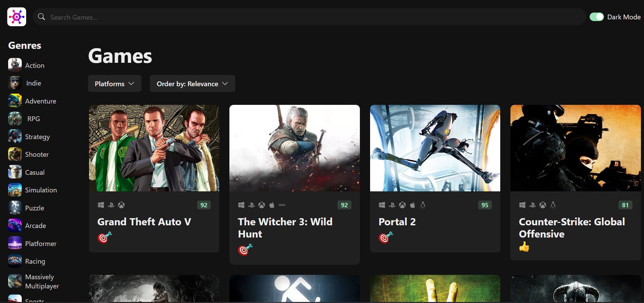This screenshot has height=303, width=644.
Task: Click Linux penguin icon on Portal 2 card
Action: point(423,205)
